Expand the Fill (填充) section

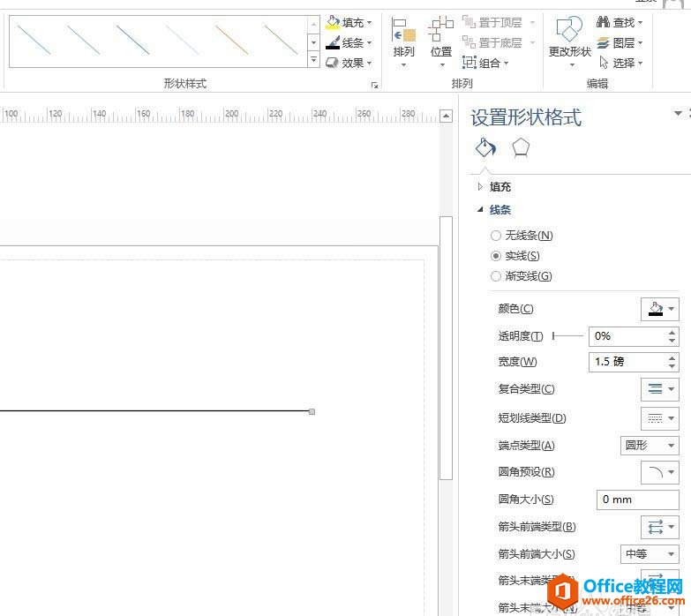tap(481, 187)
